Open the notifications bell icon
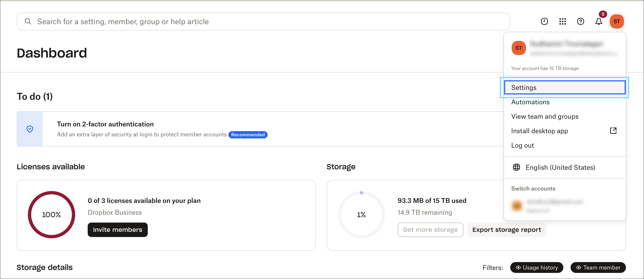Image resolution: width=644 pixels, height=279 pixels. pos(599,21)
